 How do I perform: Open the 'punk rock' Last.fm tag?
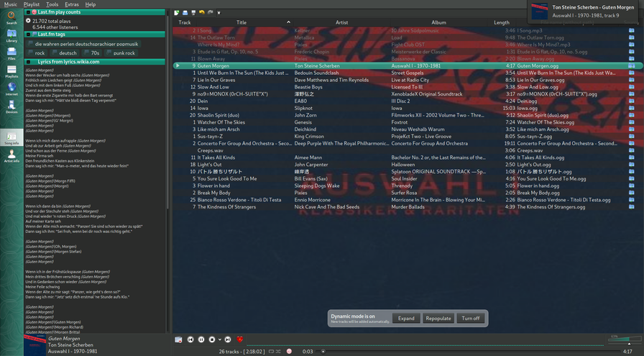tap(121, 53)
